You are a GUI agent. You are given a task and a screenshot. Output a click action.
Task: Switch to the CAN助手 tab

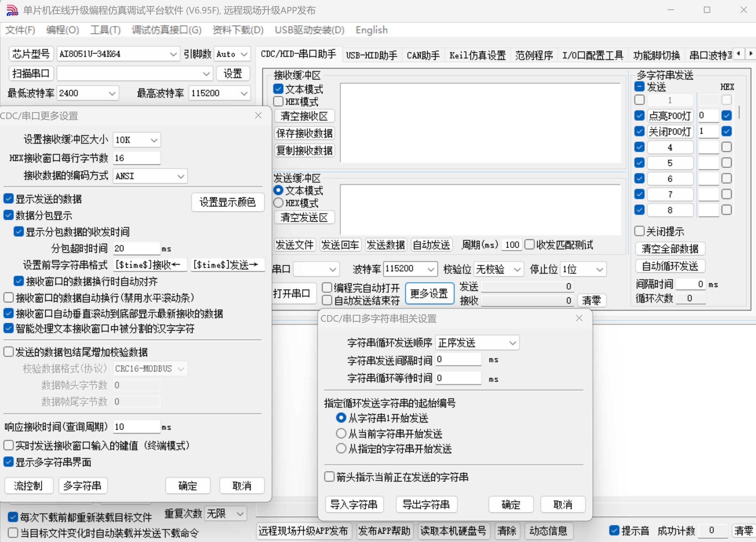423,55
